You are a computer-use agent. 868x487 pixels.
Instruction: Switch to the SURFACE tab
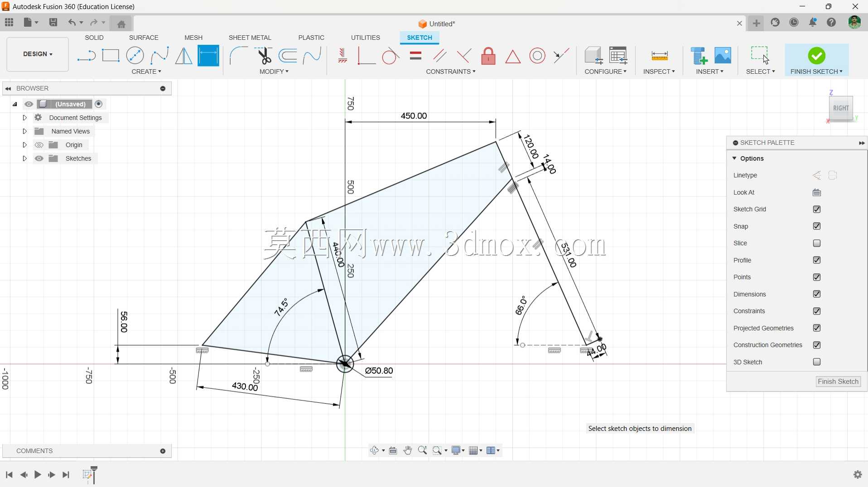(144, 38)
